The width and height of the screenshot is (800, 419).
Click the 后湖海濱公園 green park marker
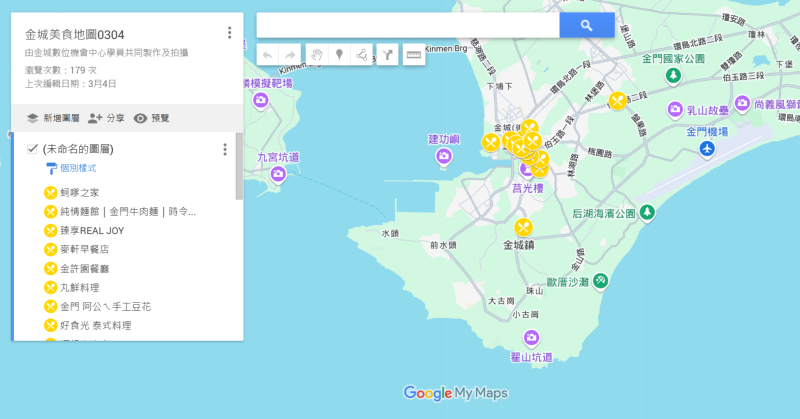point(647,212)
